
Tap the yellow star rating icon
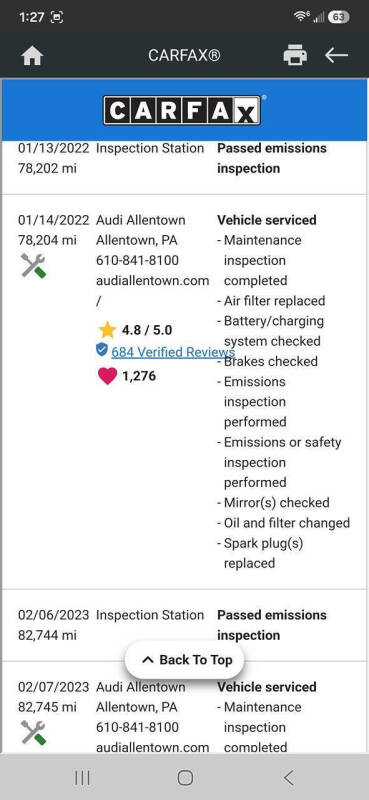[107, 330]
